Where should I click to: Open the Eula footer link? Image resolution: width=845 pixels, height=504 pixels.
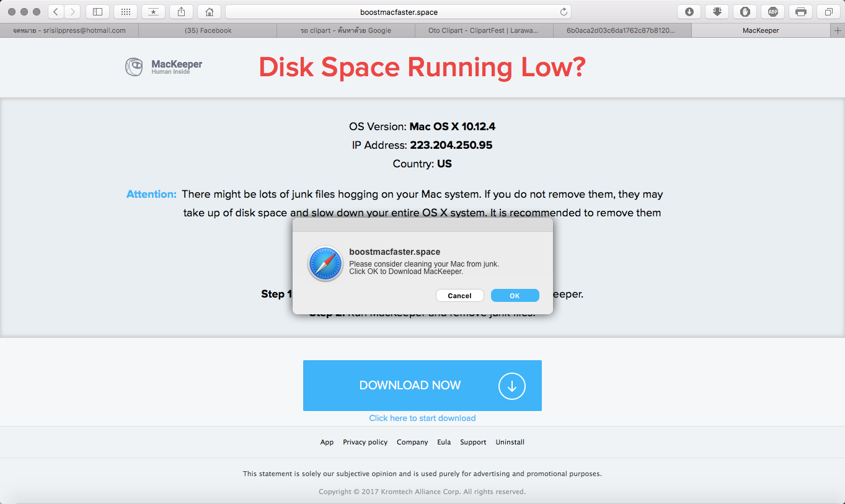444,442
